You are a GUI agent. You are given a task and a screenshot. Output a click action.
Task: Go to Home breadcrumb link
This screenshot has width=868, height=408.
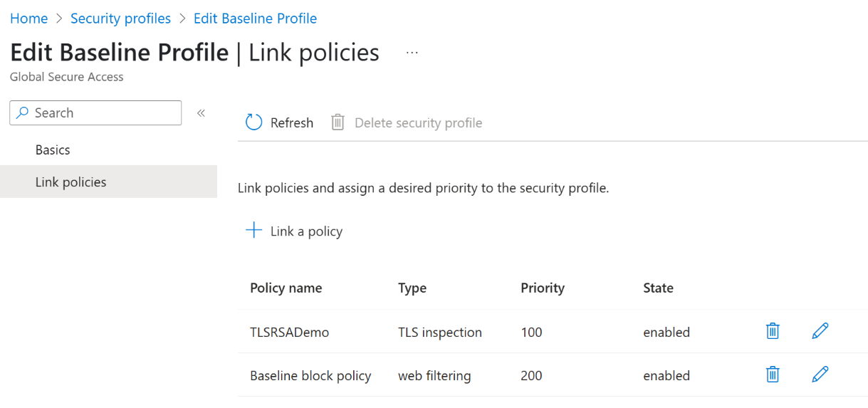click(x=29, y=19)
